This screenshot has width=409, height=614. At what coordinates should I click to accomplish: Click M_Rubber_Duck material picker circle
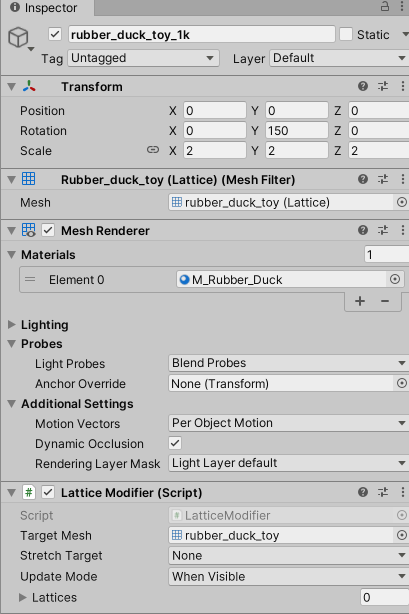pos(395,279)
